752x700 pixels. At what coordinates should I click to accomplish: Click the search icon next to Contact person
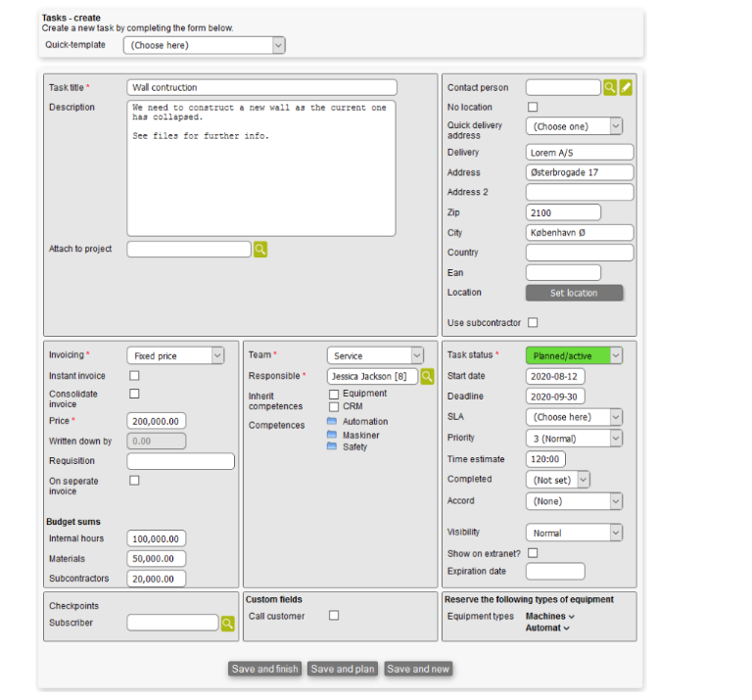tap(610, 88)
